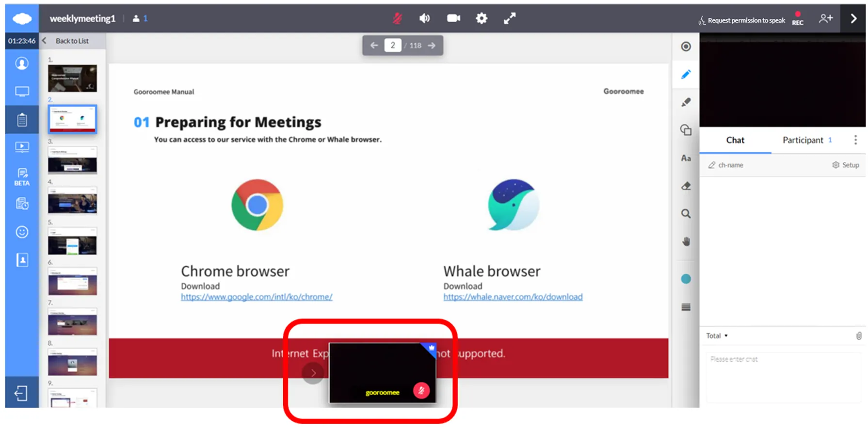The height and width of the screenshot is (429, 868).
Task: Switch to the Chat tab
Action: tap(735, 140)
